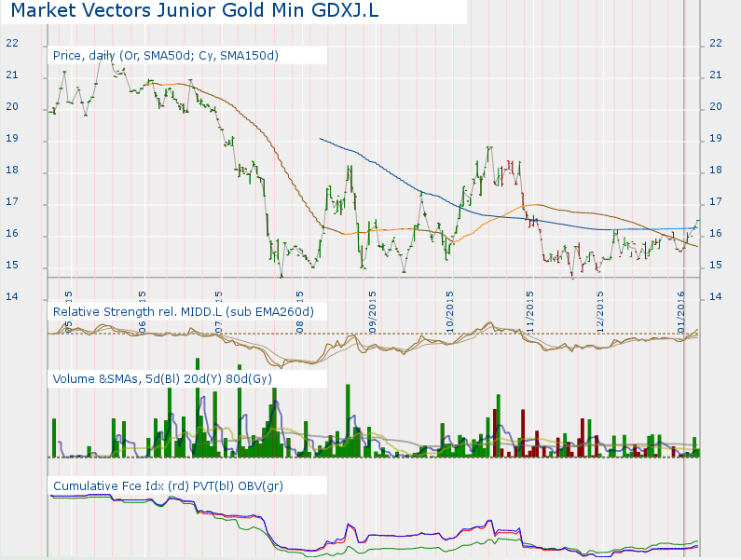Click the Cumulative Fce Idx PVT OBV label
The height and width of the screenshot is (560, 741).
[x=168, y=486]
